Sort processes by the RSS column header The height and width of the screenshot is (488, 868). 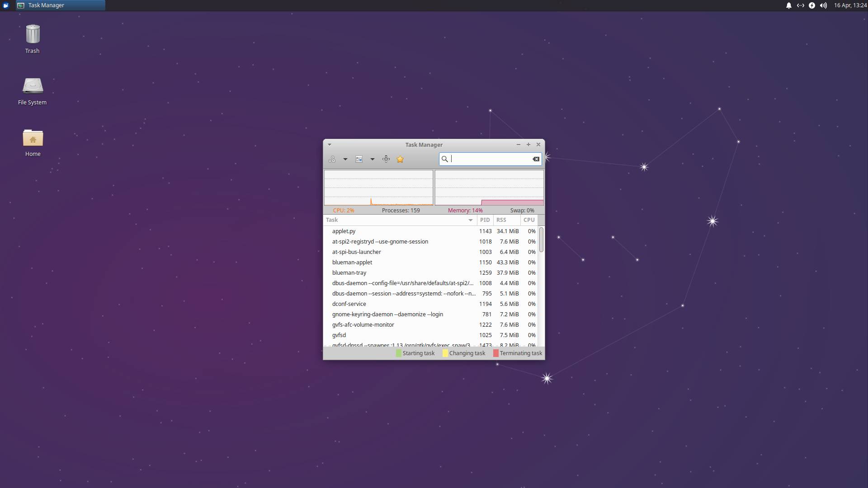[501, 220]
